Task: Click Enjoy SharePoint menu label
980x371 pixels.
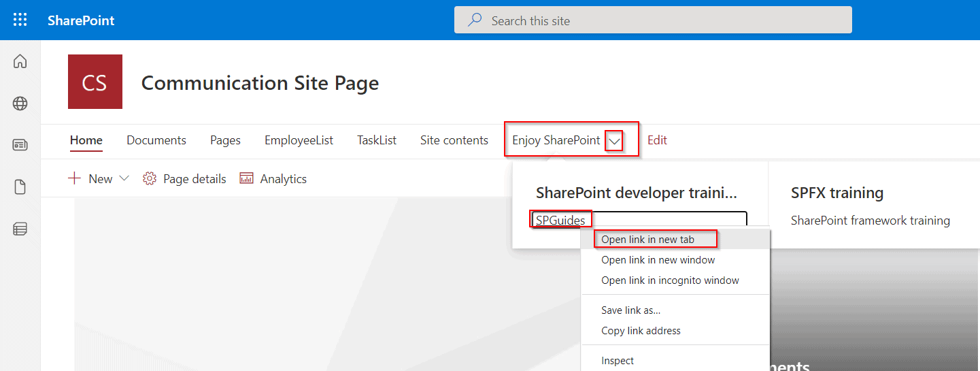Action: (x=556, y=140)
